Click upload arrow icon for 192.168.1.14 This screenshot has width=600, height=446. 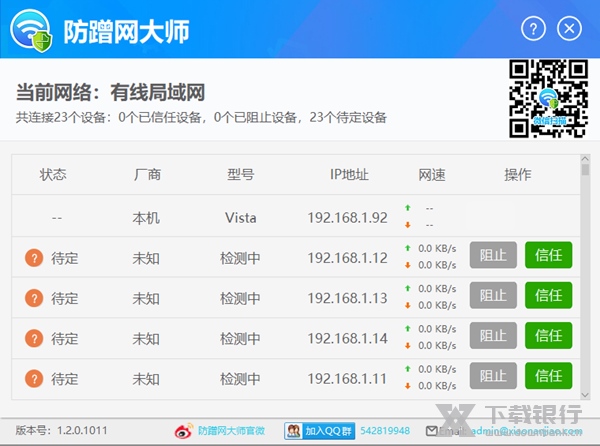tap(408, 329)
